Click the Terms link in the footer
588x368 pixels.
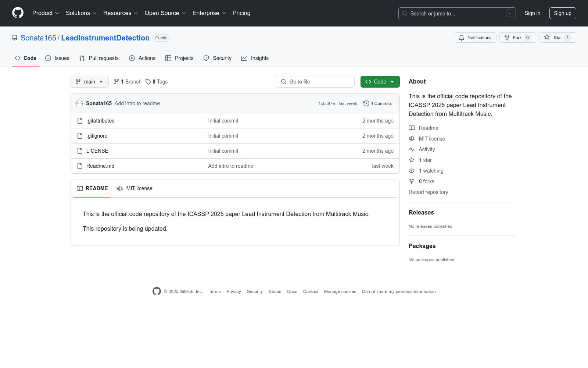point(215,291)
